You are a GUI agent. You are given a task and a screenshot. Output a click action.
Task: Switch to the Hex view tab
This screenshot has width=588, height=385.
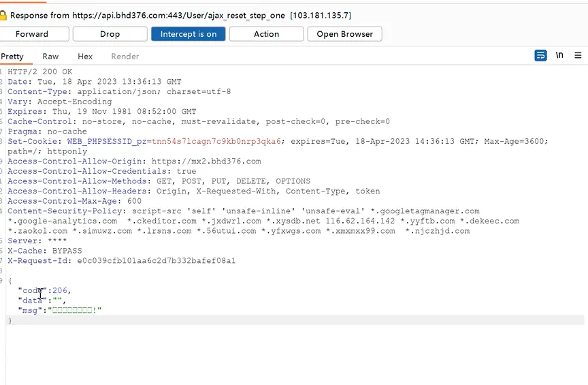coord(85,57)
